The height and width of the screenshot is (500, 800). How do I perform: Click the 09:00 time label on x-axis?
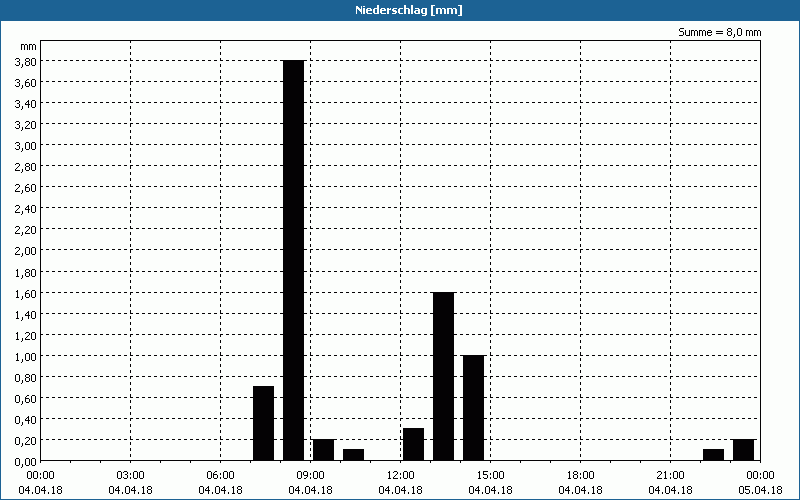[x=310, y=476]
